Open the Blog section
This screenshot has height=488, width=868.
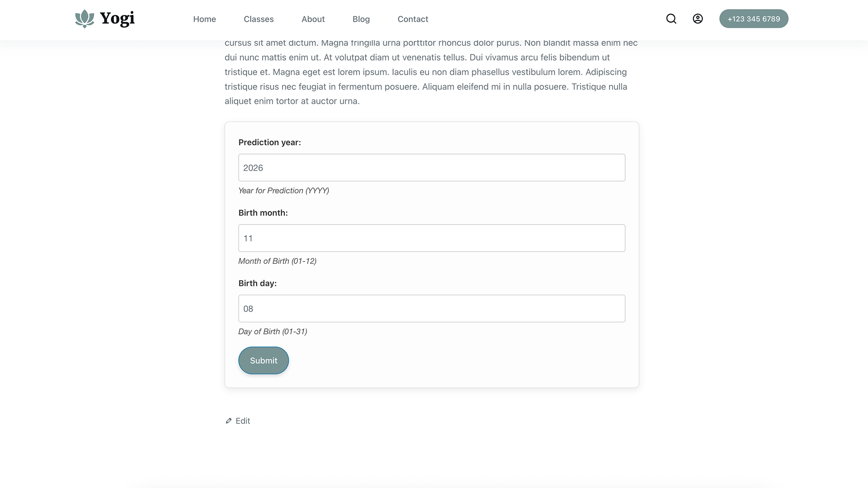pyautogui.click(x=361, y=19)
